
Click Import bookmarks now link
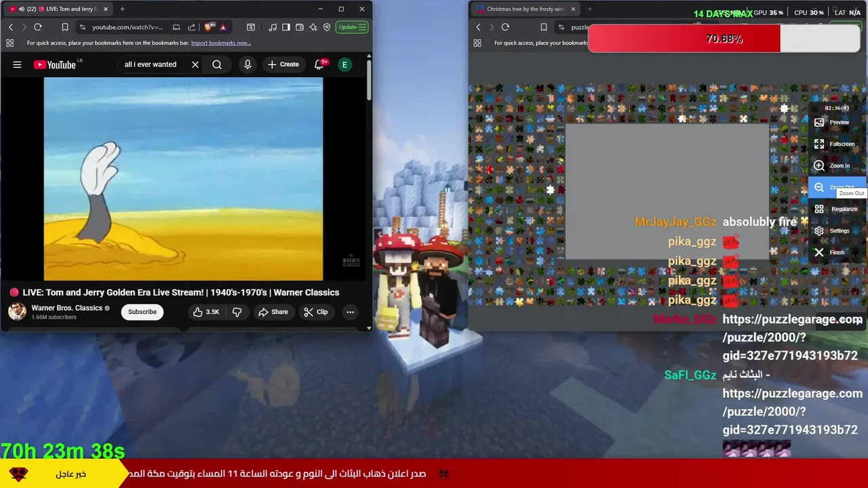click(220, 43)
